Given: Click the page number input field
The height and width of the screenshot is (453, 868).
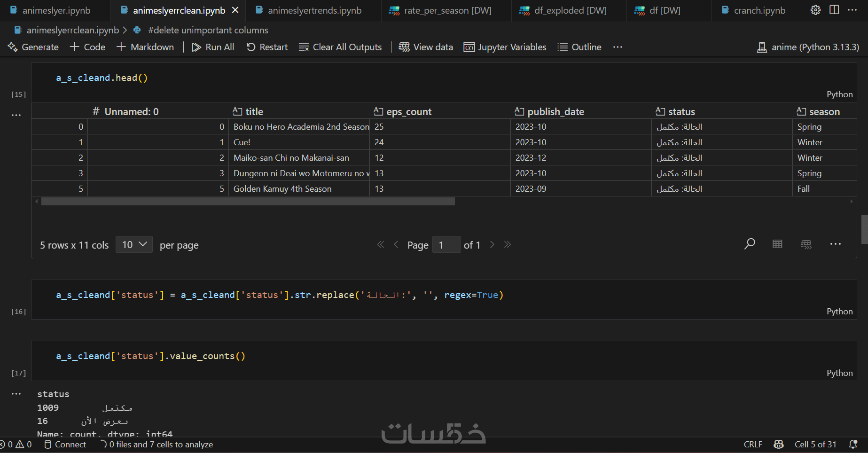Looking at the screenshot, I should point(446,245).
